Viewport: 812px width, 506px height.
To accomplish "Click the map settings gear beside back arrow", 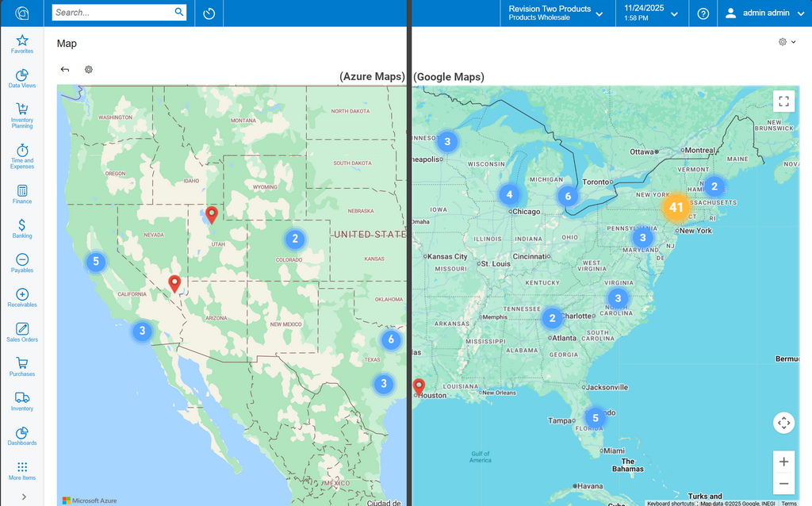I will (x=89, y=70).
